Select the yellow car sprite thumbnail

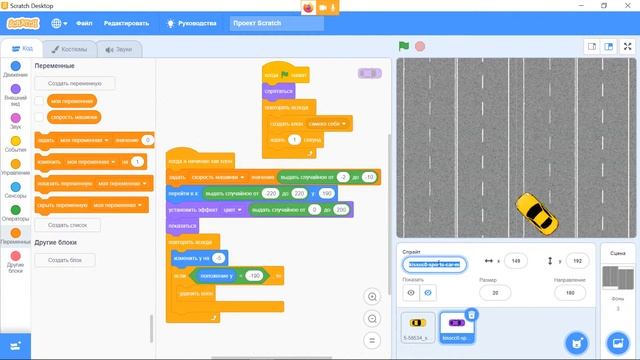(x=418, y=327)
